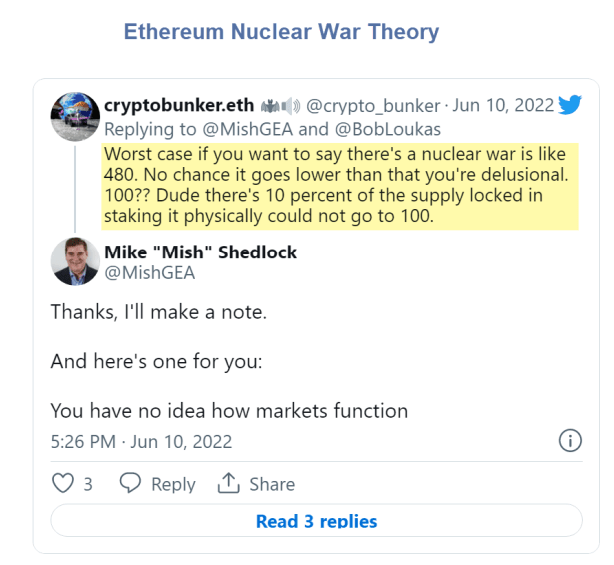Click the "You have no idea how markets function" text
The image size is (614, 565).
tap(229, 410)
